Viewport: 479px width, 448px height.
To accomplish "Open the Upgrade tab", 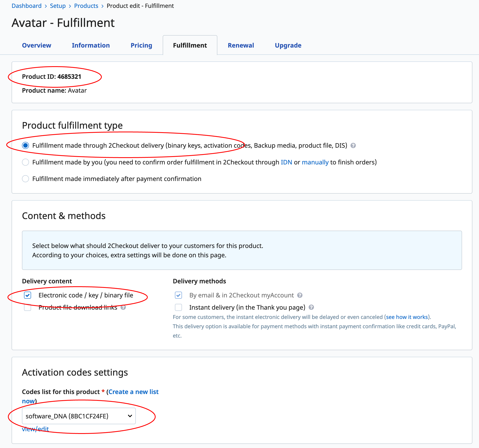I will tap(288, 45).
